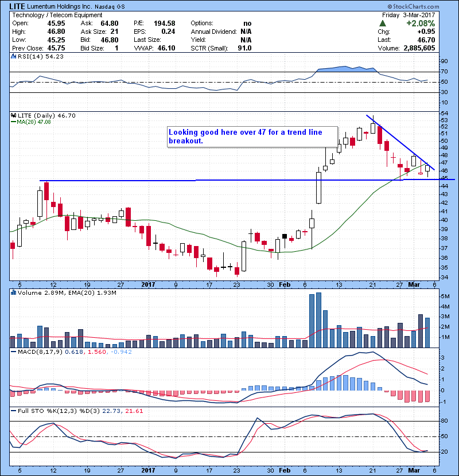Screen dimensions: 459x476
Task: Click the green up-triangle change indicator
Action: pyautogui.click(x=383, y=24)
